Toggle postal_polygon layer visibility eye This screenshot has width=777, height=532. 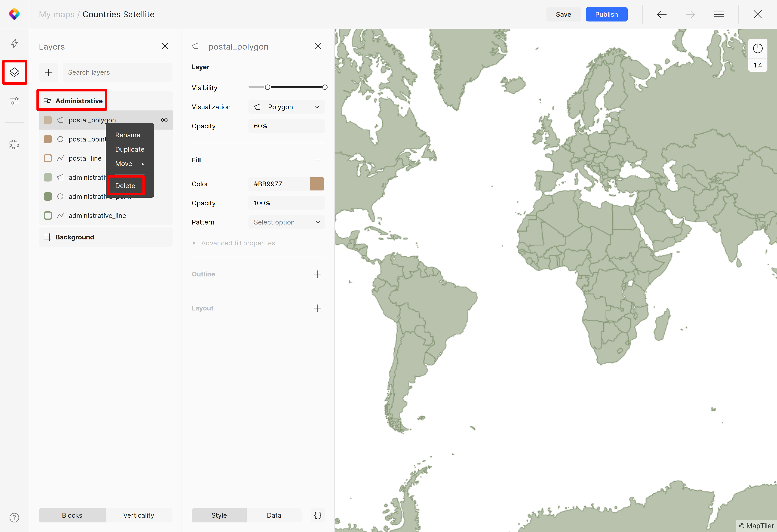point(164,120)
